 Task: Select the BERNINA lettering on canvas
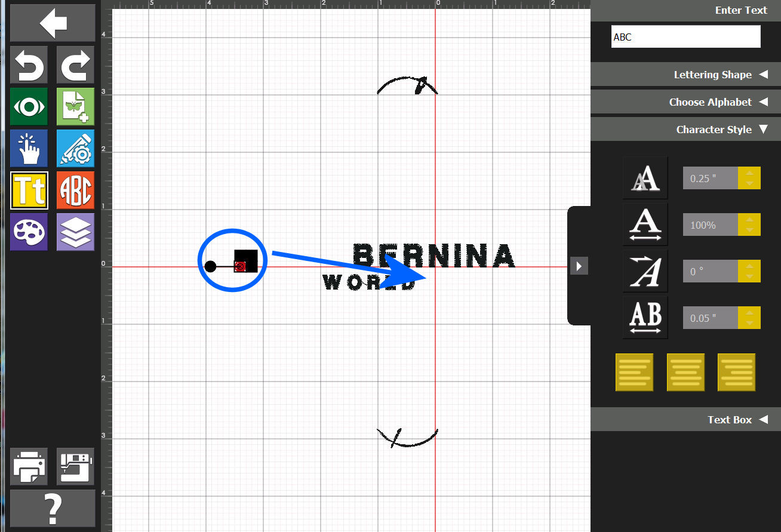click(x=434, y=256)
